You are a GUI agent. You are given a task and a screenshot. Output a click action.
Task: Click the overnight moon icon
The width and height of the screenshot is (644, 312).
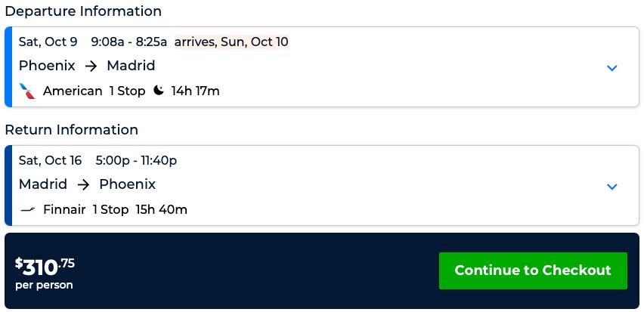point(159,91)
